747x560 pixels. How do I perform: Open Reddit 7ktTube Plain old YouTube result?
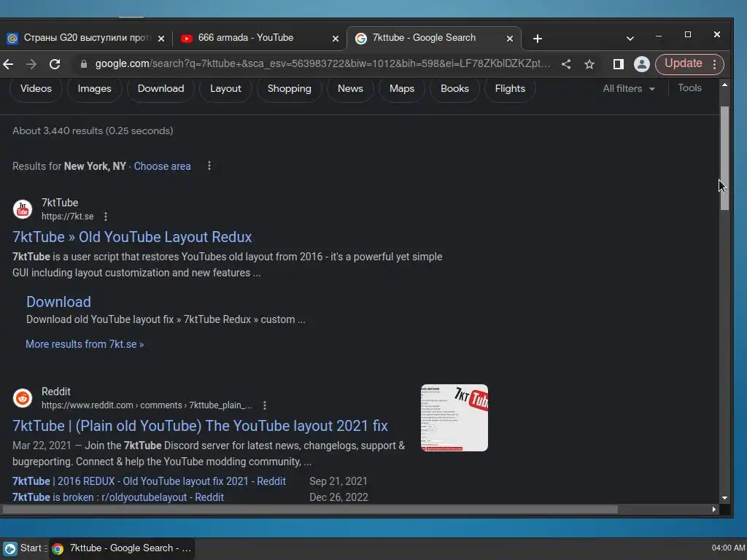200,426
